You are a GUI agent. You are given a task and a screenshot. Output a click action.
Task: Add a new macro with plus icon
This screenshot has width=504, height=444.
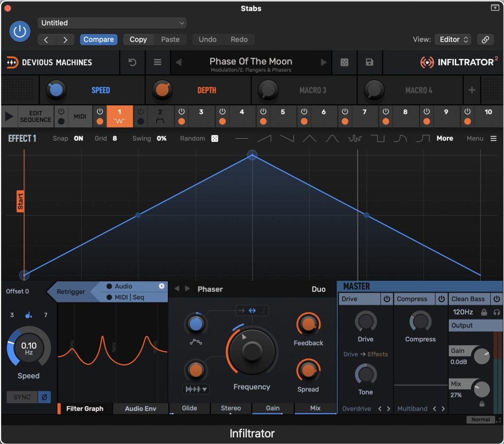coord(472,90)
